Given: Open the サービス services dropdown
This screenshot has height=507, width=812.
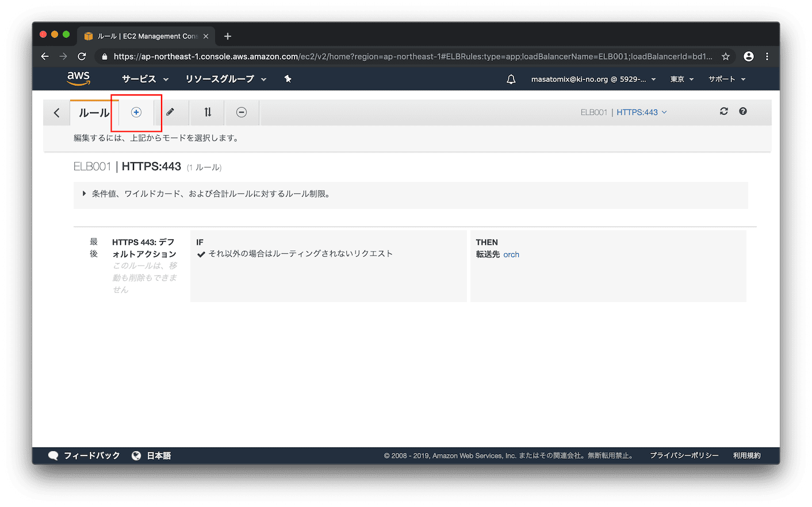Looking at the screenshot, I should pyautogui.click(x=145, y=79).
